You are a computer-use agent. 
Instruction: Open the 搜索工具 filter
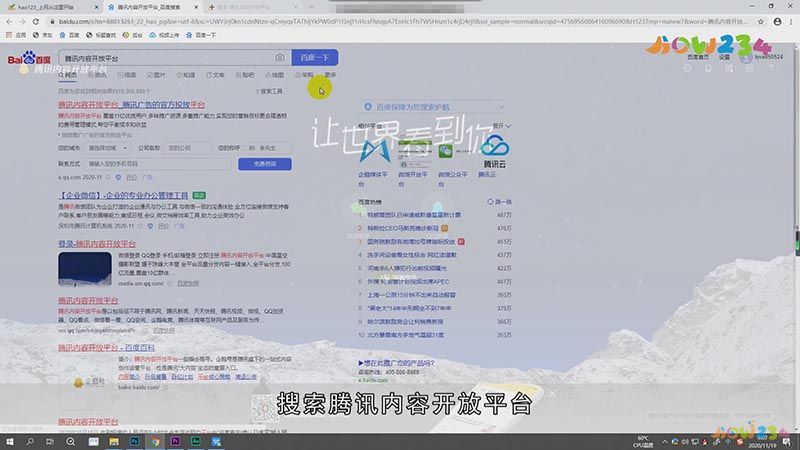[269, 91]
